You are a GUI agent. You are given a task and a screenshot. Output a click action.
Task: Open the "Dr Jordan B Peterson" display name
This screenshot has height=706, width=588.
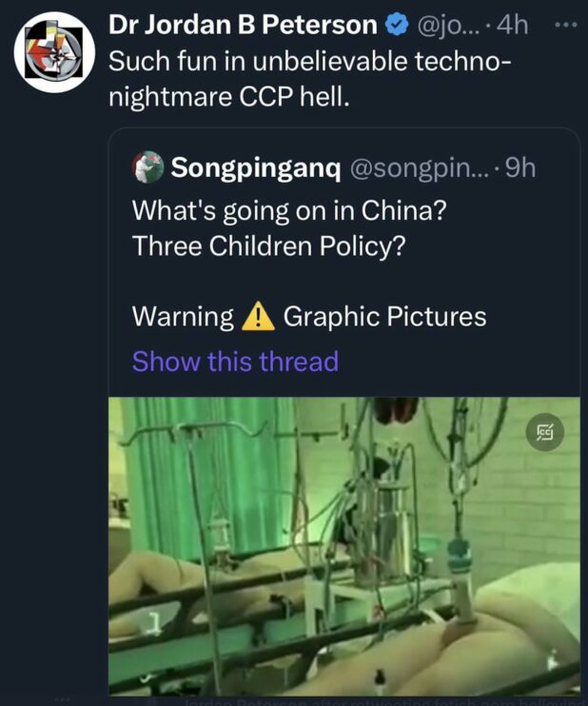click(244, 26)
